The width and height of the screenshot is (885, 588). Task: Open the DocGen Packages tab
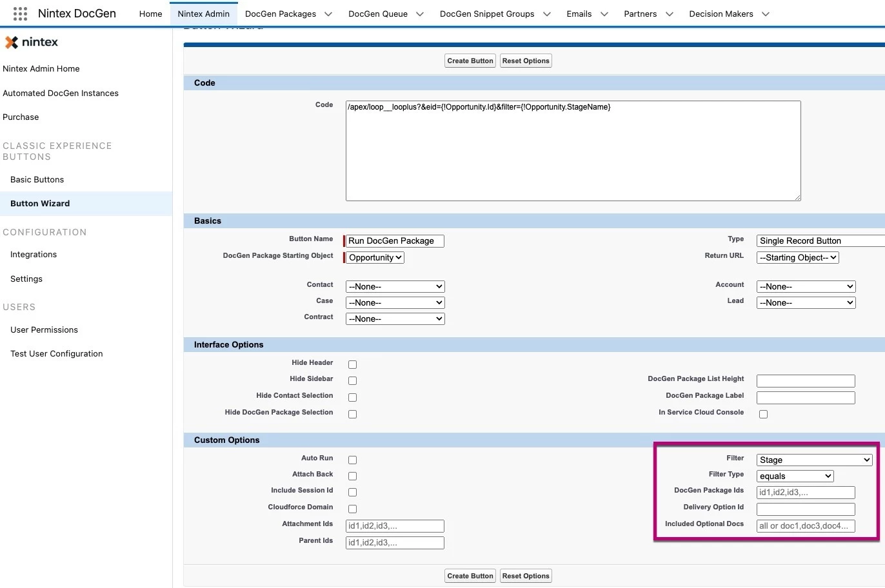click(280, 14)
